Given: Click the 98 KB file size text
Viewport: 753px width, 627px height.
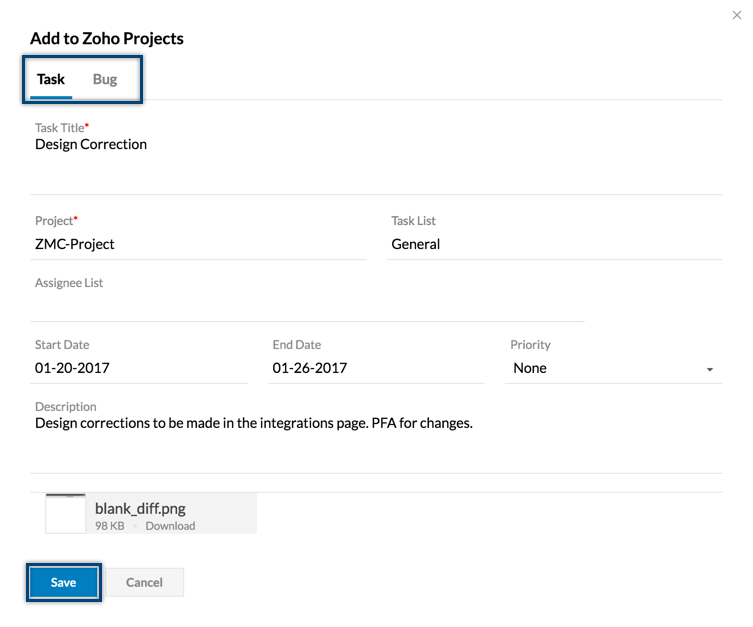Looking at the screenshot, I should click(x=110, y=526).
